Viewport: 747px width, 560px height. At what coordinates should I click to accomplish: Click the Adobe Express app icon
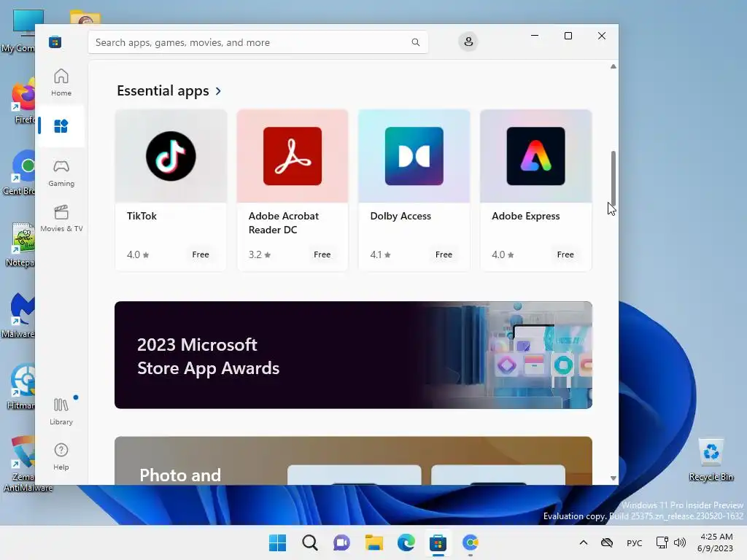pyautogui.click(x=535, y=156)
